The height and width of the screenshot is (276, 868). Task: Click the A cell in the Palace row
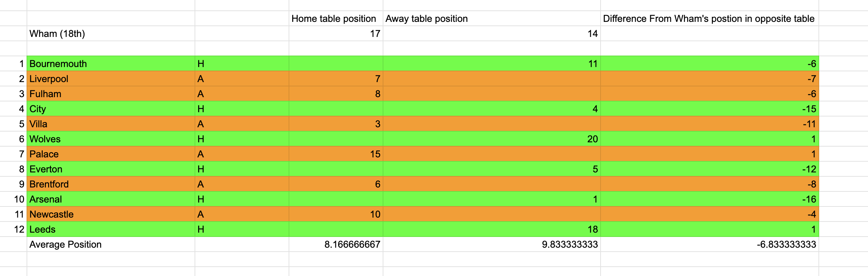(242, 154)
